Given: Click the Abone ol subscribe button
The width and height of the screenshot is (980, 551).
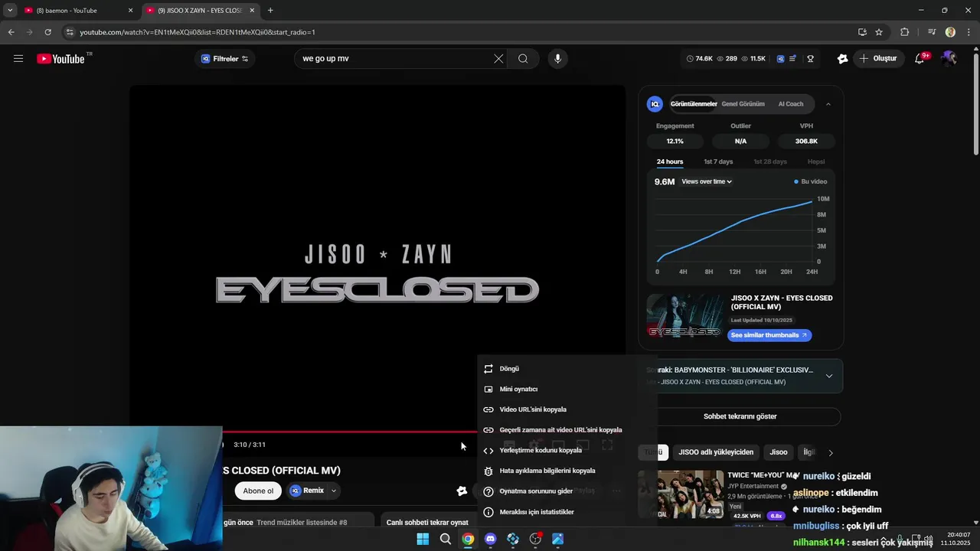Looking at the screenshot, I should [x=258, y=491].
